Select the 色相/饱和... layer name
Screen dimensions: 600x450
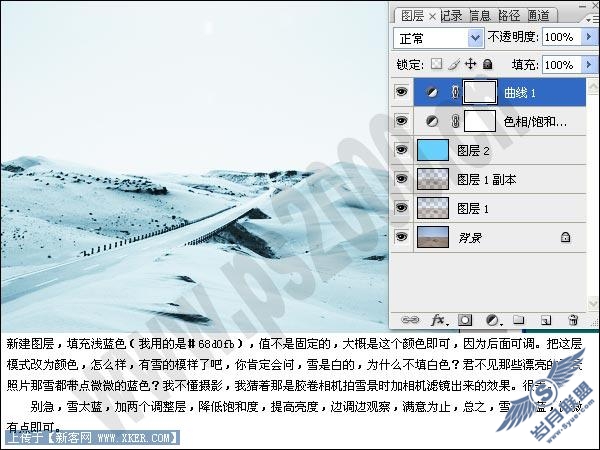click(535, 122)
